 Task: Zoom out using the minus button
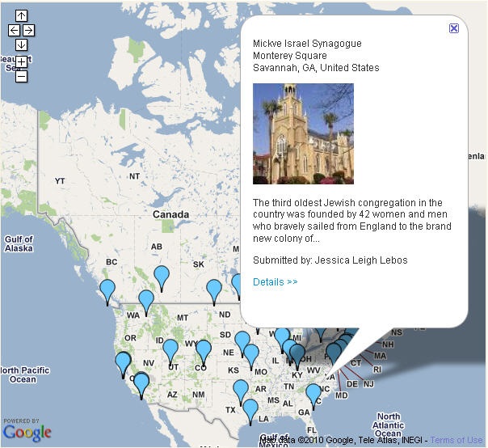(21, 76)
